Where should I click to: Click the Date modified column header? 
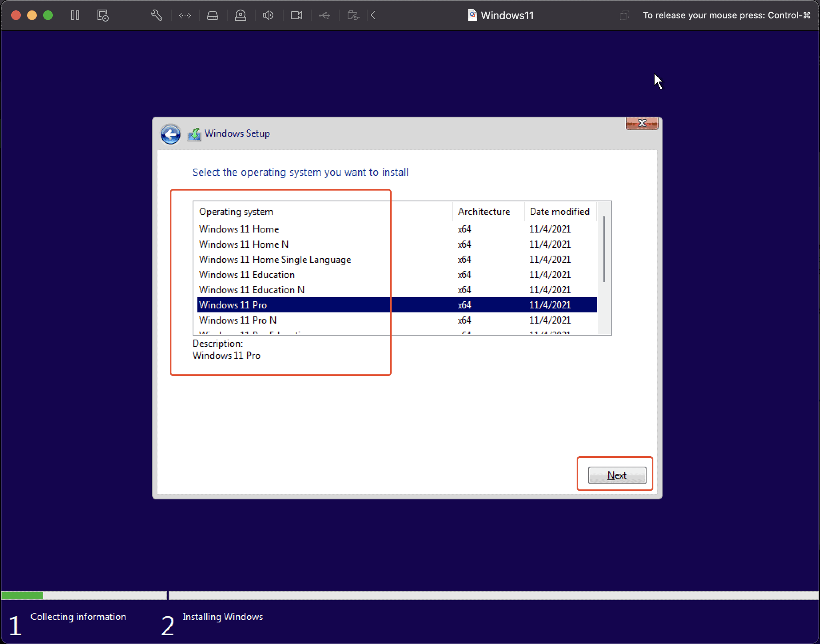(561, 212)
